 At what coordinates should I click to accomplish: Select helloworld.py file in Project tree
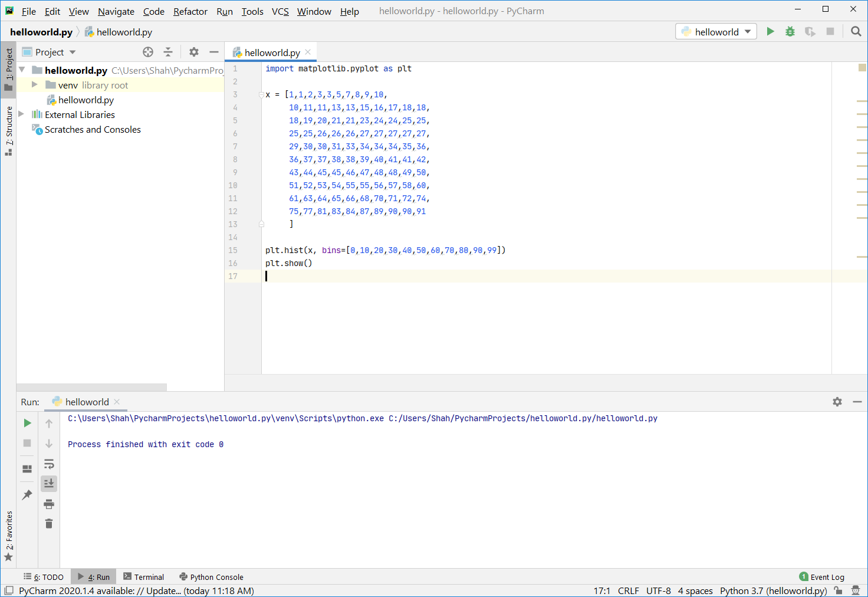point(86,100)
